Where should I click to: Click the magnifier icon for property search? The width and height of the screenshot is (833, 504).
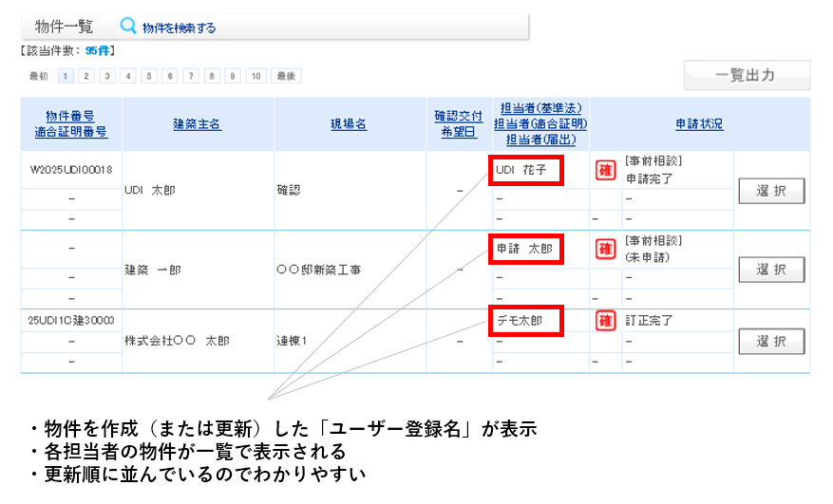128,27
